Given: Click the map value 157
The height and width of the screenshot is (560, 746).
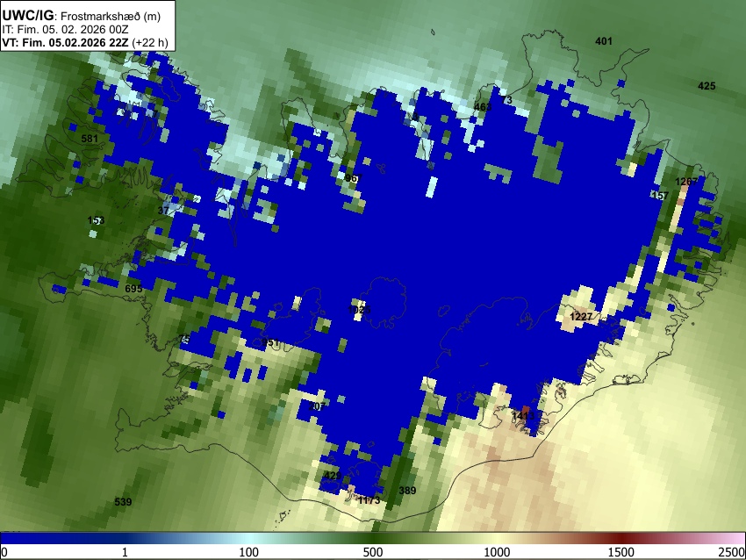Looking at the screenshot, I should pyautogui.click(x=660, y=195).
